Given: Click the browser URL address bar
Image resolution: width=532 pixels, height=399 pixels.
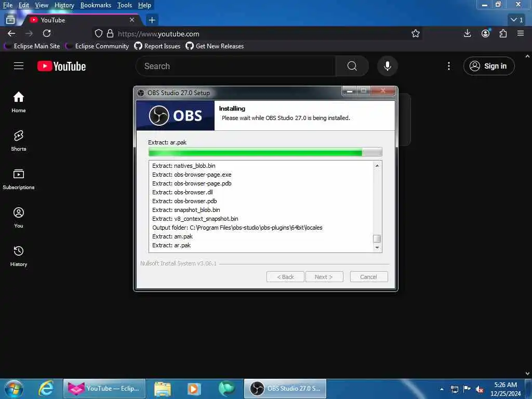Looking at the screenshot, I should [258, 34].
